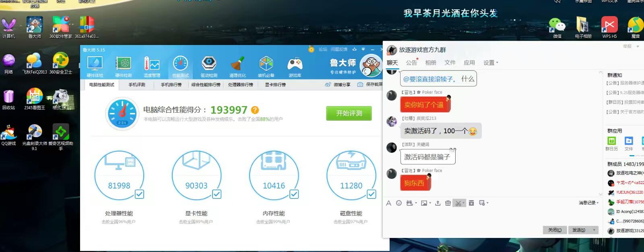Image resolution: width=644 pixels, height=252 pixels.
Task: Switch to 显卡排行榜 tab
Action: click(x=275, y=85)
